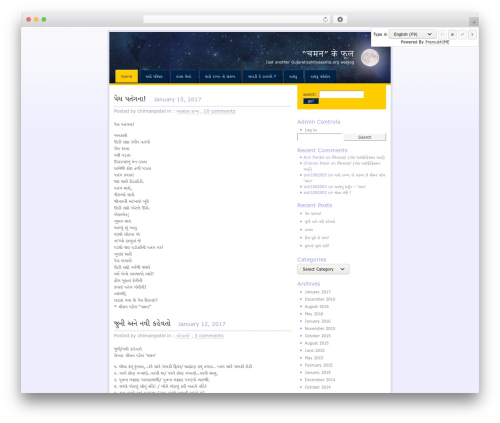Viewport: 500px width, 423px height.
Task: Follow the PramukhIME link
Action: tap(437, 42)
